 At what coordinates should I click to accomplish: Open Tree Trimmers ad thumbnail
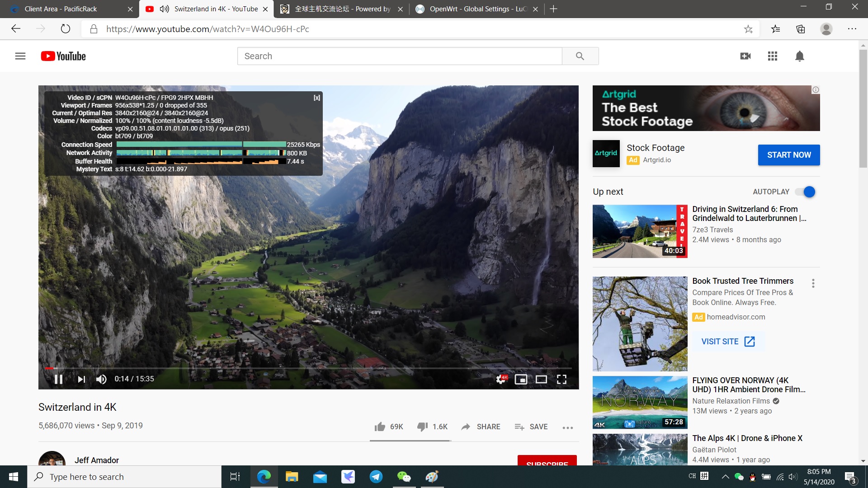pos(640,324)
